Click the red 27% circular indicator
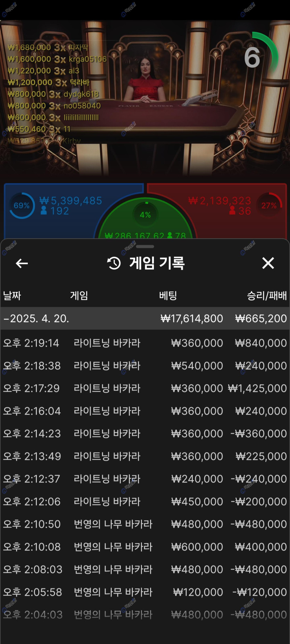Viewport: 290px width, 644px height. 269,205
